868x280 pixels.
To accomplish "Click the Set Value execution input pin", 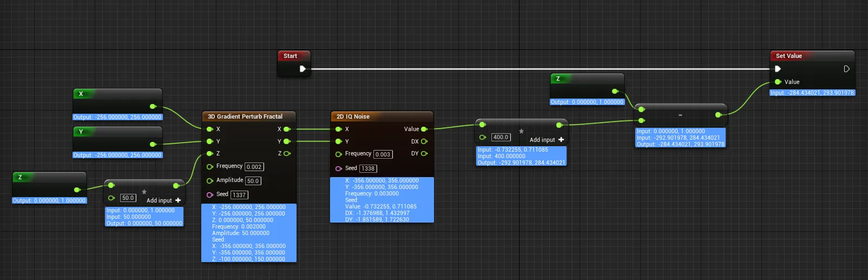I will 778,69.
